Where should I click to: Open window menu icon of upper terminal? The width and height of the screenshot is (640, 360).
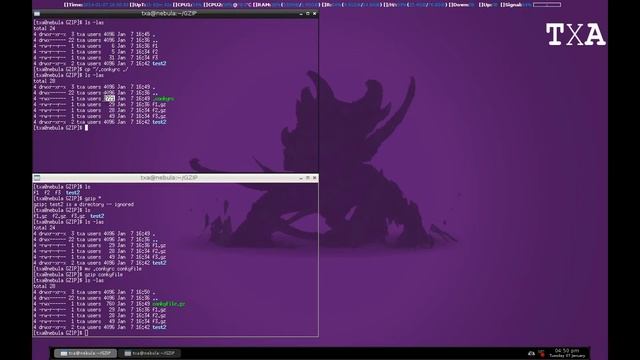(x=37, y=13)
